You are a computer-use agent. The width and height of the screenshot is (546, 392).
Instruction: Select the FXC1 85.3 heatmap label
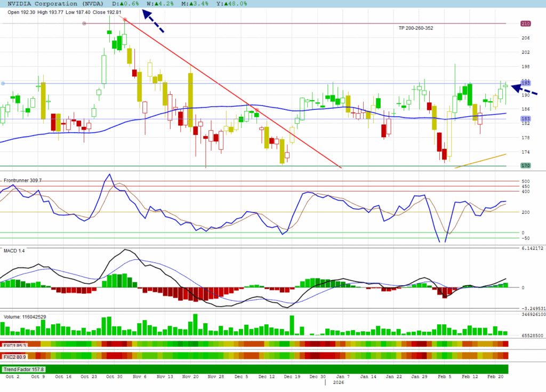coord(15,345)
